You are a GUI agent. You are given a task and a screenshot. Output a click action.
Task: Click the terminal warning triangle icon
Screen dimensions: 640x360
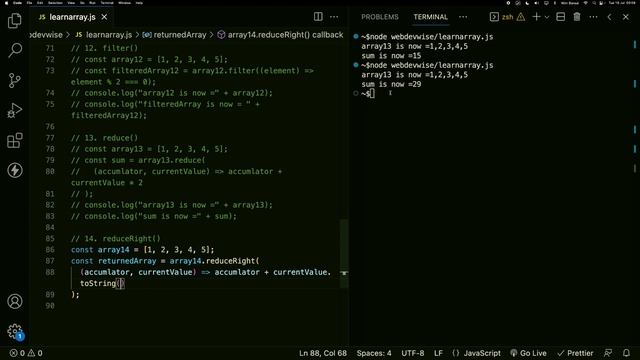pyautogui.click(x=521, y=17)
